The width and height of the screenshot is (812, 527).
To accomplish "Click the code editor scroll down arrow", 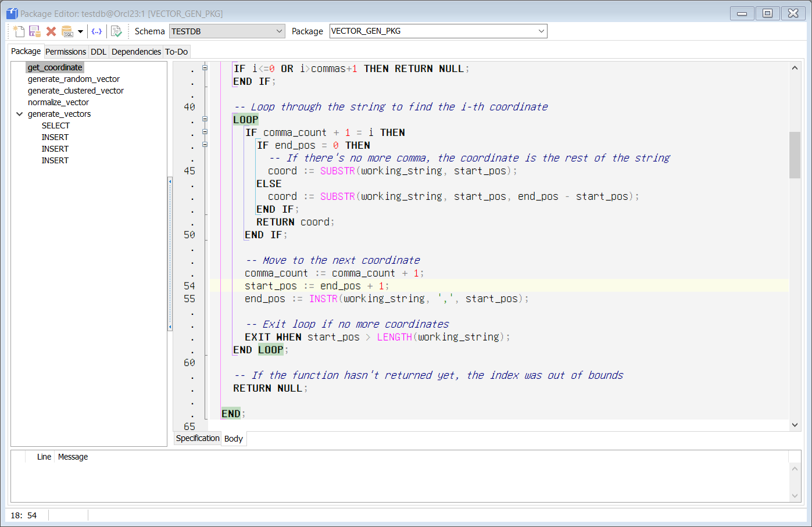I will click(x=795, y=425).
